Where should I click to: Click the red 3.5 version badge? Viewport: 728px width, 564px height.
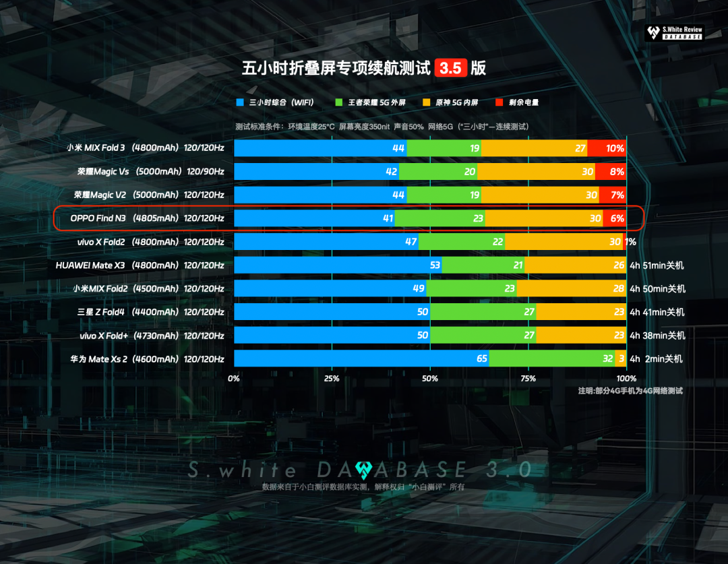(x=450, y=68)
